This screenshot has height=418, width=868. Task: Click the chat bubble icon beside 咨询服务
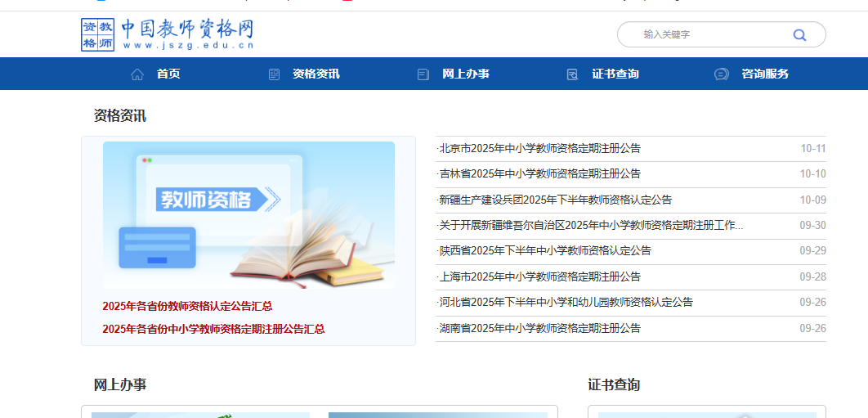pyautogui.click(x=722, y=74)
